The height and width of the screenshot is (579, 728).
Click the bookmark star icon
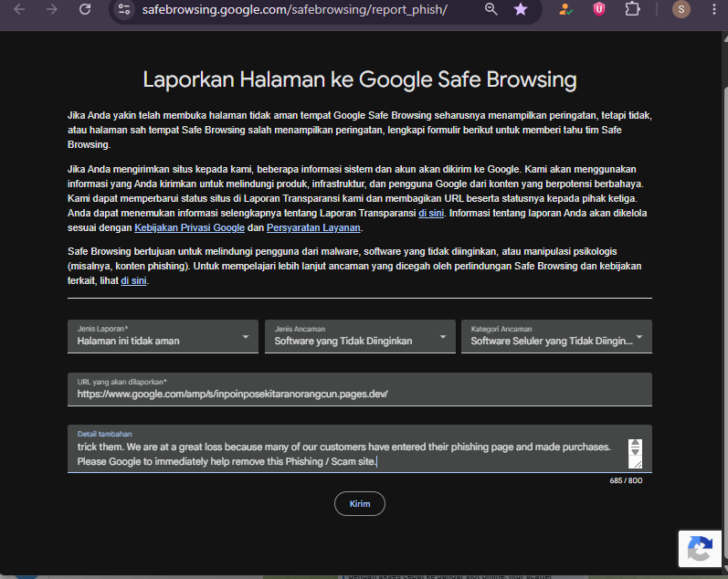[x=521, y=9]
